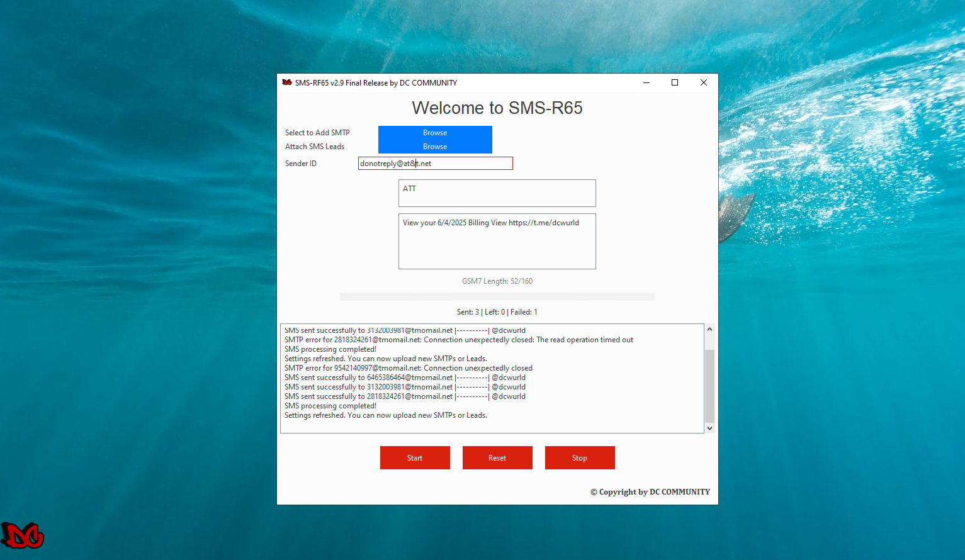This screenshot has height=560, width=965.
Task: Click the 'Welcome to SMS-R65' heading
Action: (x=497, y=108)
